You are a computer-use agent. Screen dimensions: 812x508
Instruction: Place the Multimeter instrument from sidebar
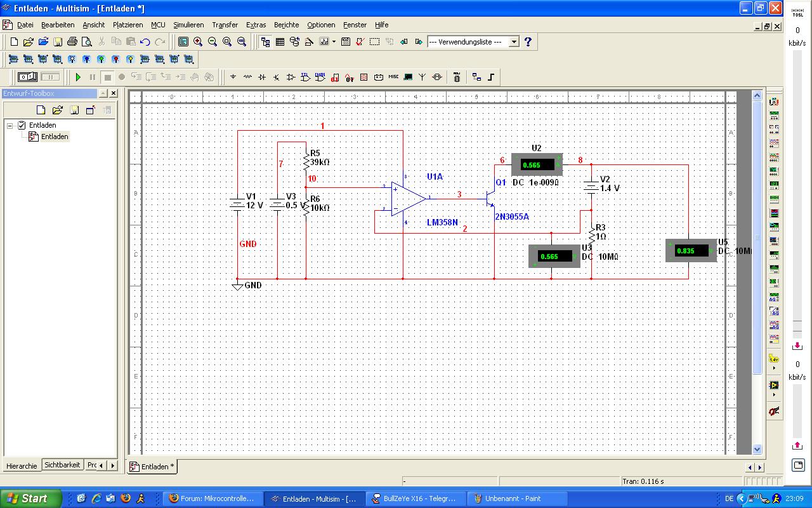(x=774, y=102)
